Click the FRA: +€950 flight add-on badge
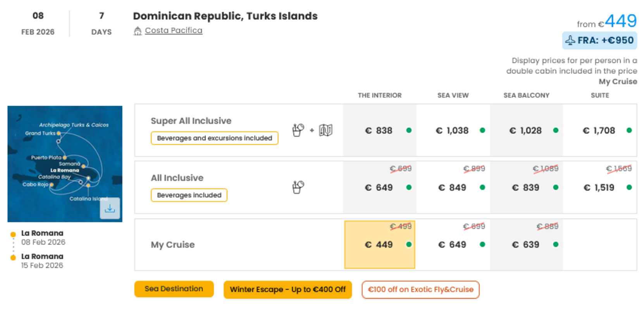Image resolution: width=644 pixels, height=310 pixels. tap(599, 40)
